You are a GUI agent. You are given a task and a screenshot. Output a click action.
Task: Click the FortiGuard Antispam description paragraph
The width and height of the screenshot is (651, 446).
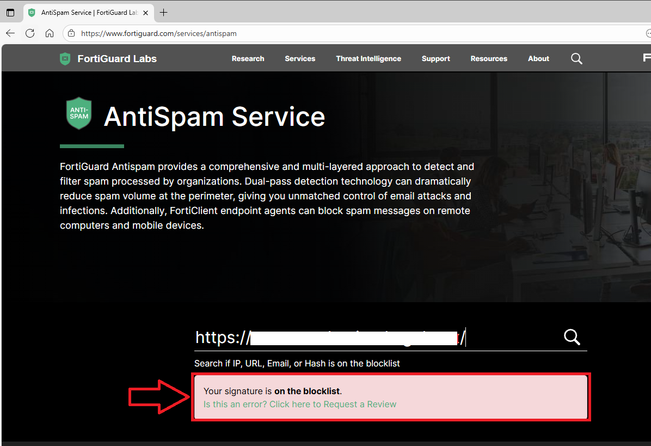(x=267, y=196)
